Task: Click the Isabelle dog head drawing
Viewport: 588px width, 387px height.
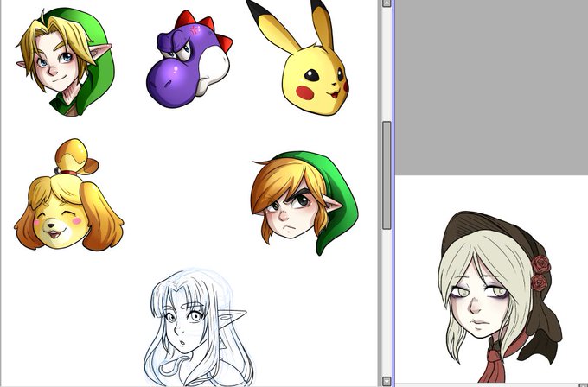Action: point(69,195)
